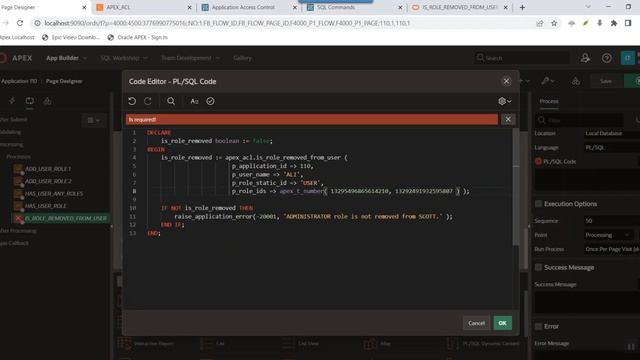Click the Undo icon in Code Editor
Viewport: 640px width, 360px height.
pyautogui.click(x=132, y=101)
